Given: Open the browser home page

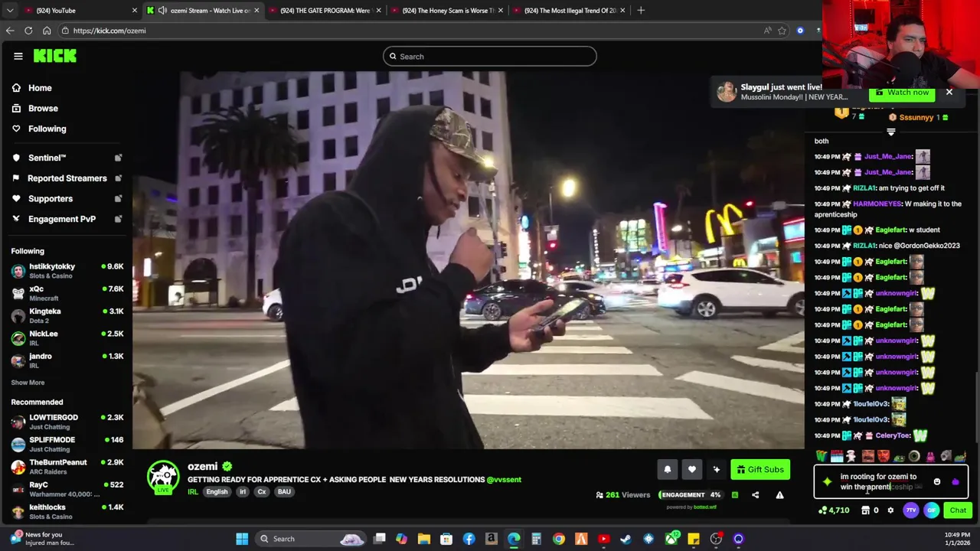Looking at the screenshot, I should [47, 31].
